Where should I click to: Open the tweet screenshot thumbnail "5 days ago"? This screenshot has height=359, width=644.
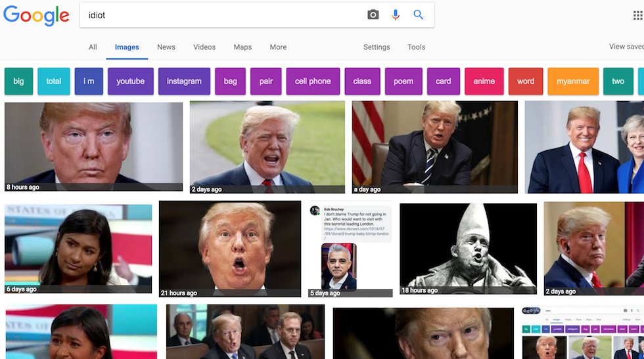tap(350, 250)
